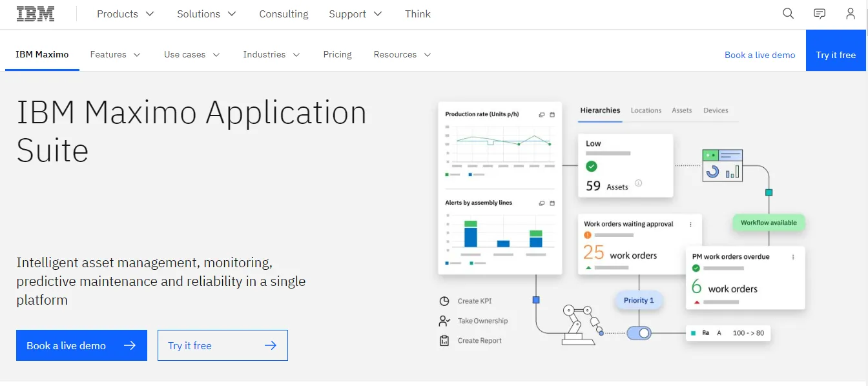
Task: Click expand icon on Production rate chart
Action: tap(542, 115)
